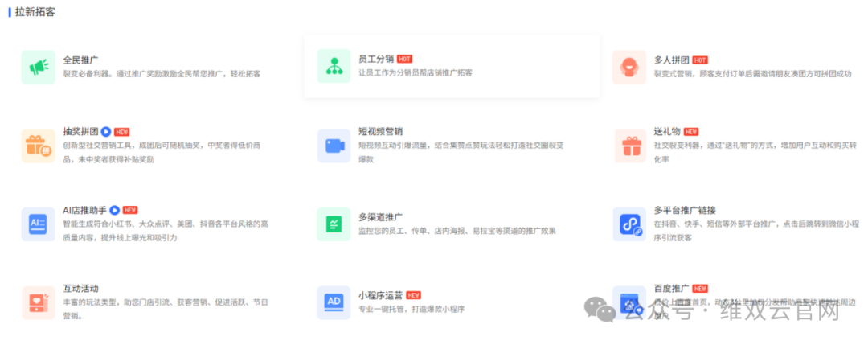Select the AI店推助手 blue AI icon
The image size is (868, 345).
click(x=39, y=224)
